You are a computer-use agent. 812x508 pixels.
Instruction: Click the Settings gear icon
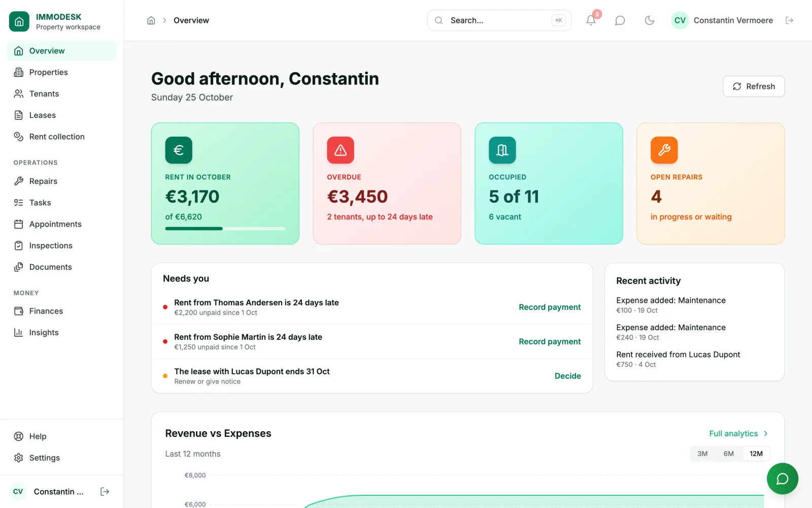tap(19, 458)
